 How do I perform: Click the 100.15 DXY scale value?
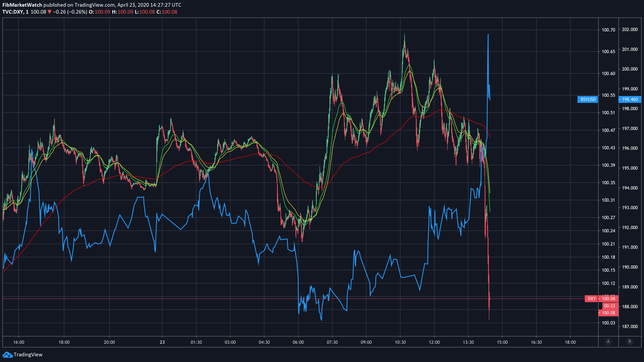pos(609,270)
